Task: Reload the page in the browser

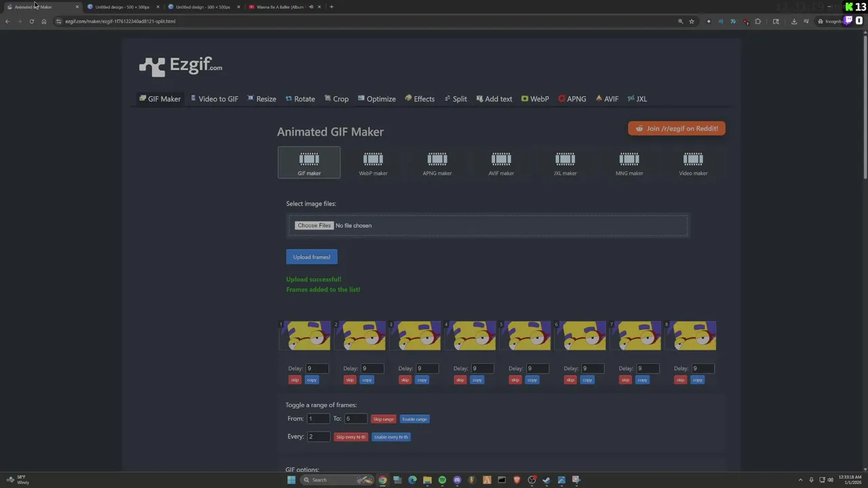Action: pyautogui.click(x=31, y=21)
